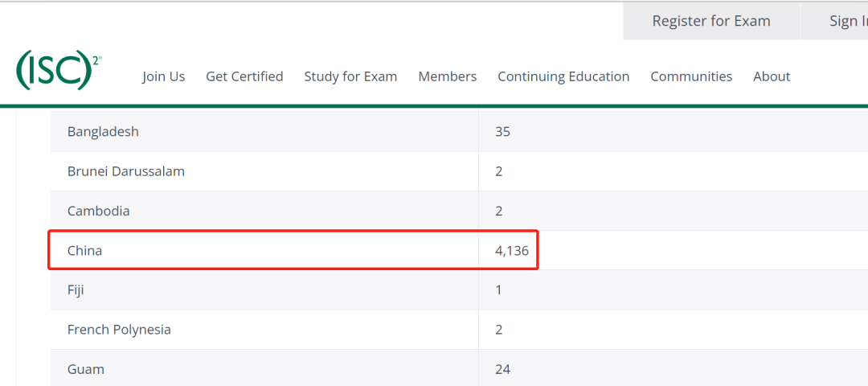This screenshot has width=868, height=386.
Task: Click the (ISC)² logo
Action: (x=58, y=70)
